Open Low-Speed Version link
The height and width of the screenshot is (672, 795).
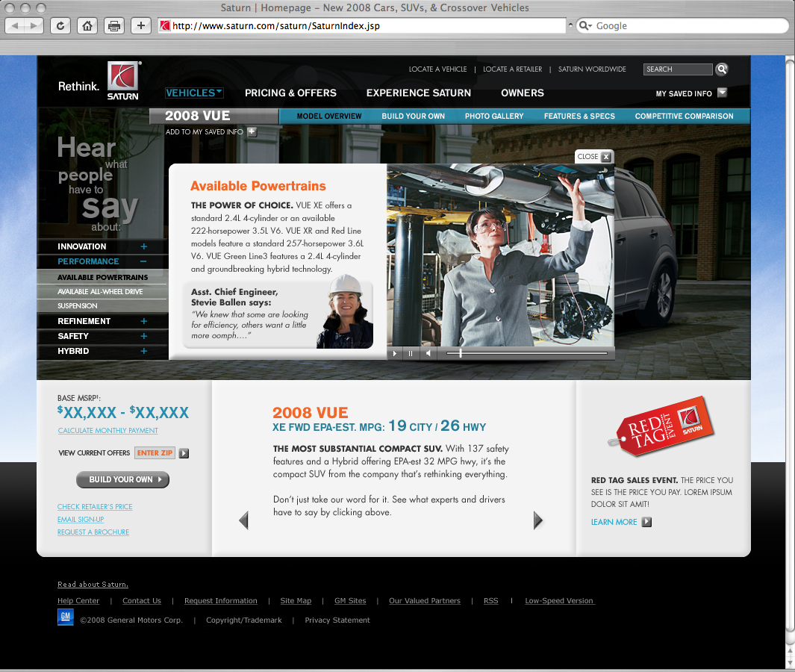[559, 600]
